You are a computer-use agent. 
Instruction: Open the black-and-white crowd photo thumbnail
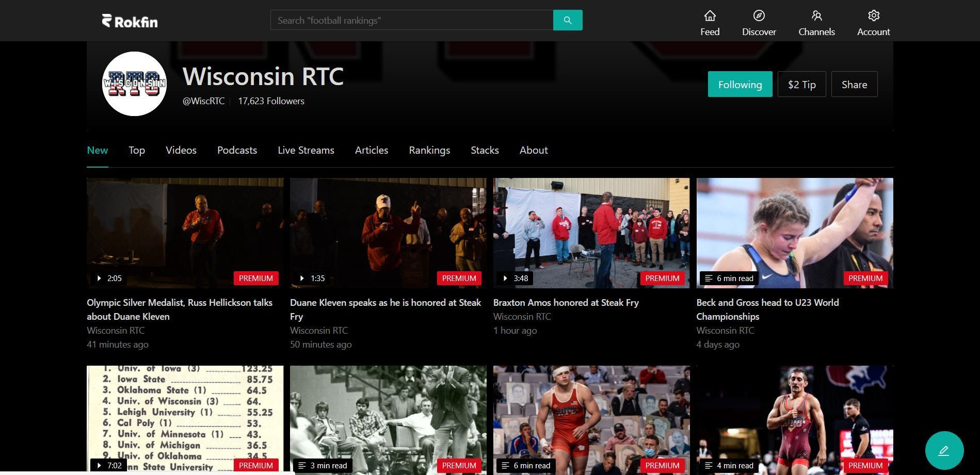click(388, 420)
